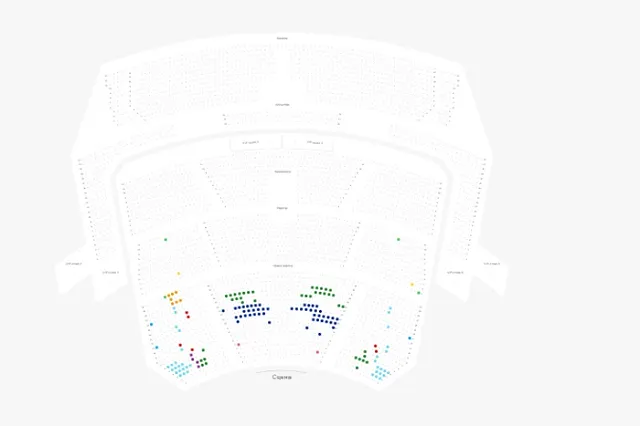Select the lone green seat in upper-left parterre

(x=165, y=239)
